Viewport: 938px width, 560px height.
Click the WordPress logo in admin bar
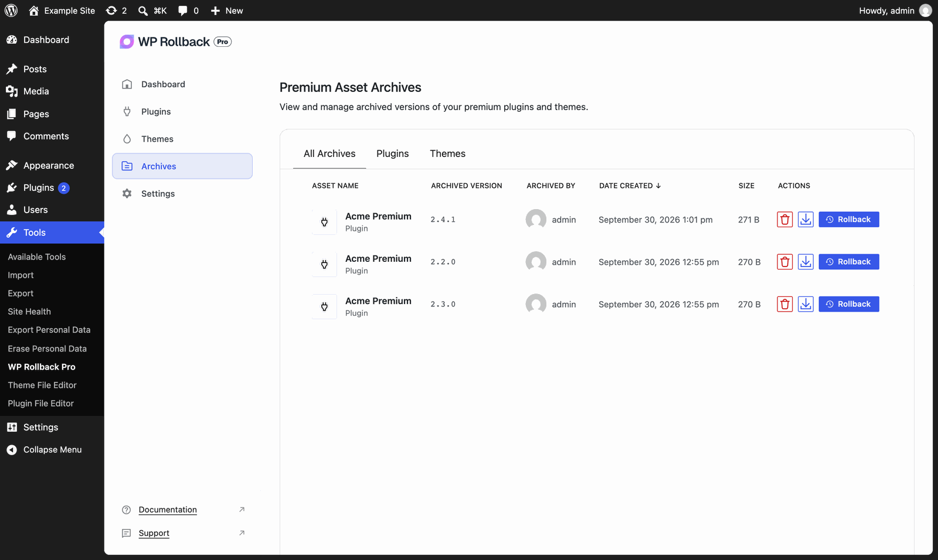pos(11,11)
